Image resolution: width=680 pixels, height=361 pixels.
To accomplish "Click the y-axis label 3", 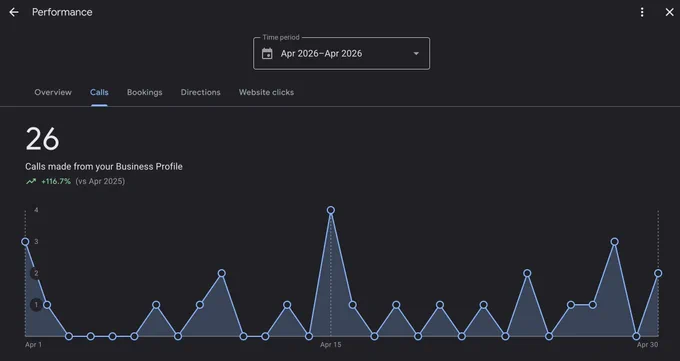I will click(36, 242).
